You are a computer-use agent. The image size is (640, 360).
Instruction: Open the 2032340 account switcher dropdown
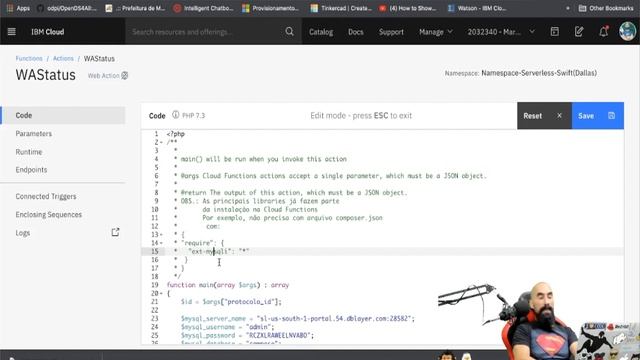(501, 31)
